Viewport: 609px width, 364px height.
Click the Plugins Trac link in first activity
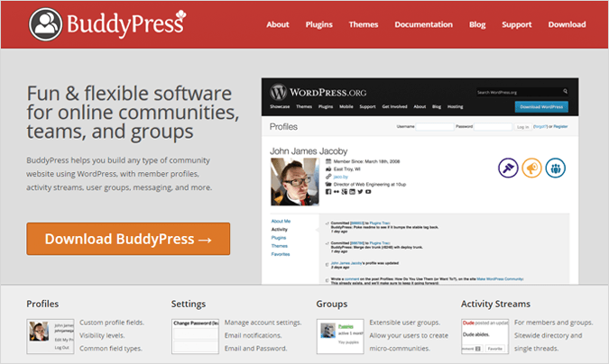click(380, 223)
